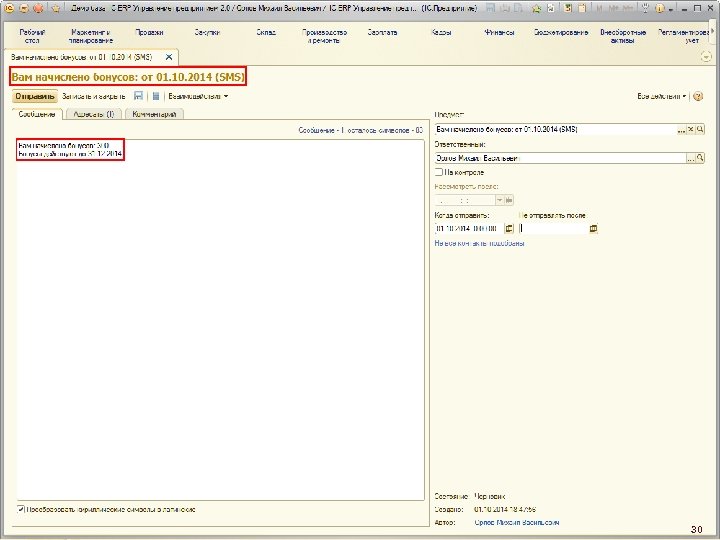Click the back navigation arrow
The image size is (720, 540).
(x=23, y=8)
